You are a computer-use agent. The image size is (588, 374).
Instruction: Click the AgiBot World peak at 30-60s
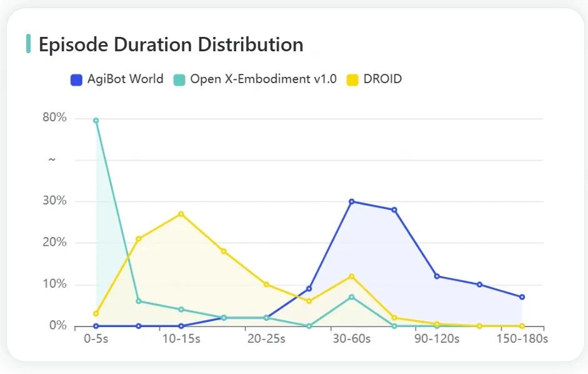(352, 201)
